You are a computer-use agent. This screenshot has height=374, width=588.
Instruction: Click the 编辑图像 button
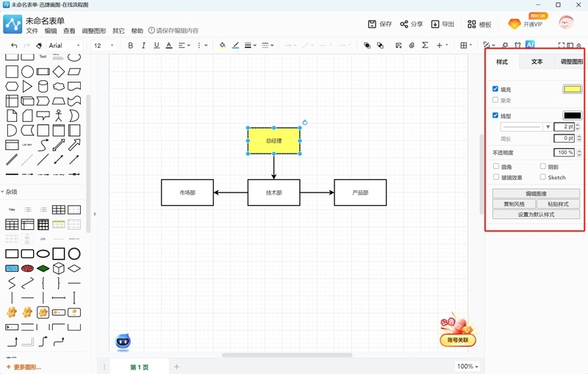[536, 193]
